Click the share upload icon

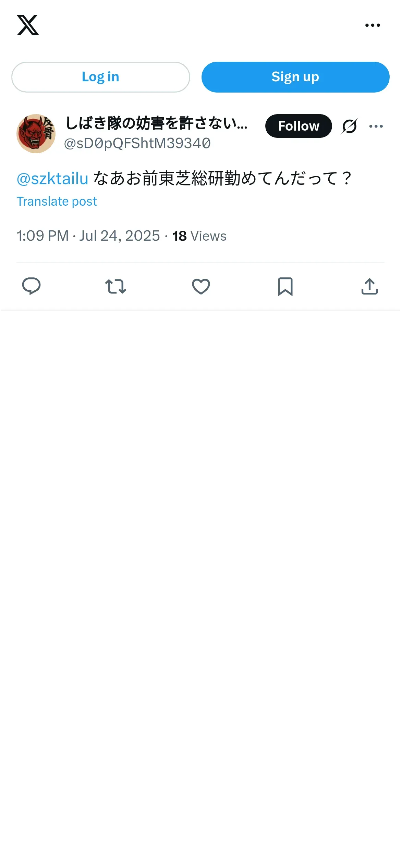click(369, 286)
